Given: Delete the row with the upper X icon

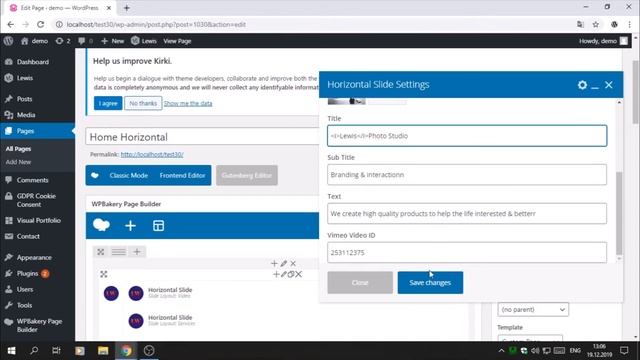Looking at the screenshot, I should (293, 264).
